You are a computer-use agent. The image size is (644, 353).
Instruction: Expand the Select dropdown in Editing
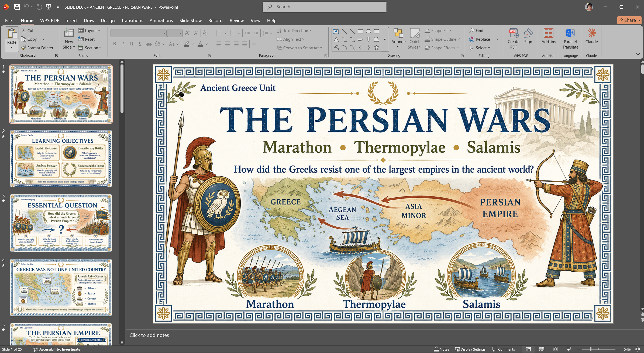480,48
